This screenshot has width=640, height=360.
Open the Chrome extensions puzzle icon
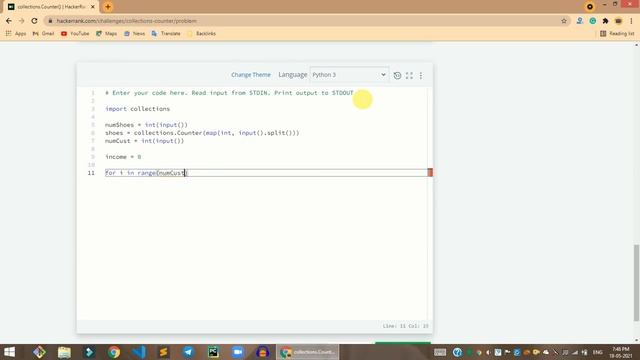click(605, 21)
